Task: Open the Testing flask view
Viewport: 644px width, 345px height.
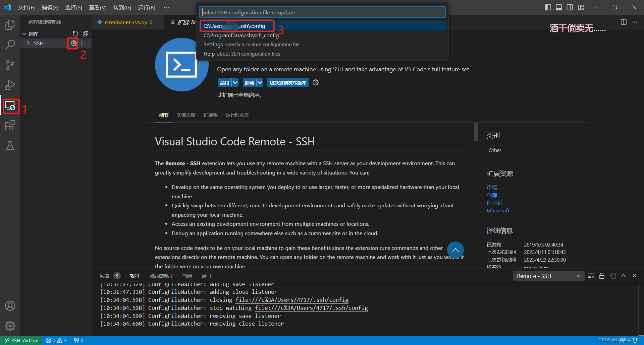Action: [x=10, y=145]
